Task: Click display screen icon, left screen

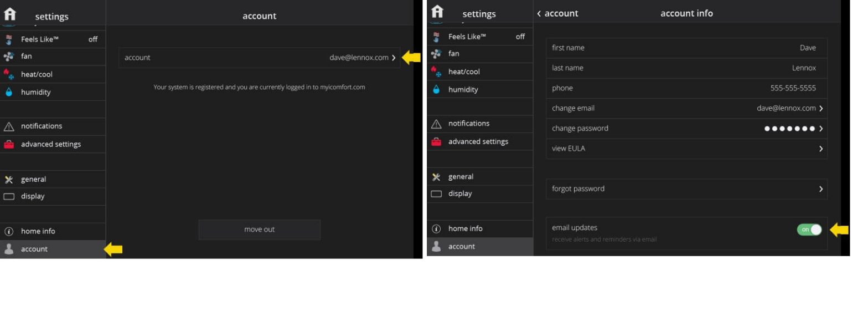Action: 8,196
